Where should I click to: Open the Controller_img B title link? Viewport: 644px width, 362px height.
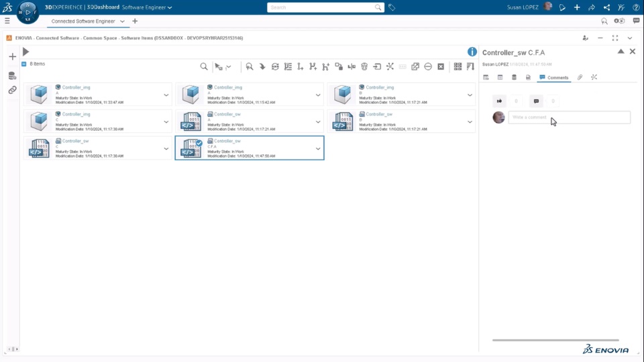coord(380,87)
